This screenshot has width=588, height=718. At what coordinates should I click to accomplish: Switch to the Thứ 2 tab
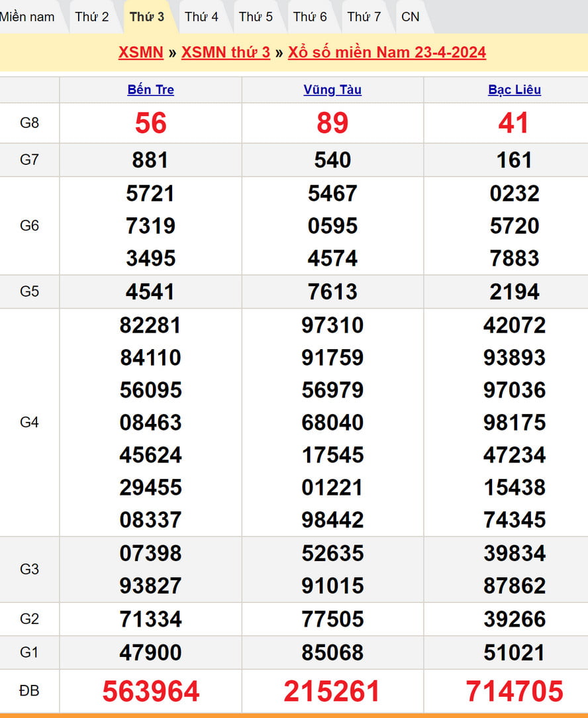pyautogui.click(x=91, y=17)
